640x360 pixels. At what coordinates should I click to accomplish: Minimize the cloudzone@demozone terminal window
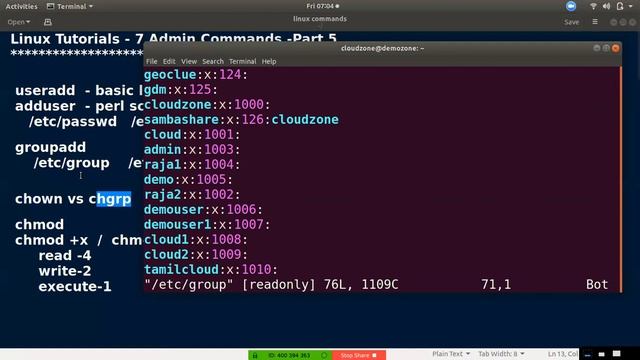597,48
